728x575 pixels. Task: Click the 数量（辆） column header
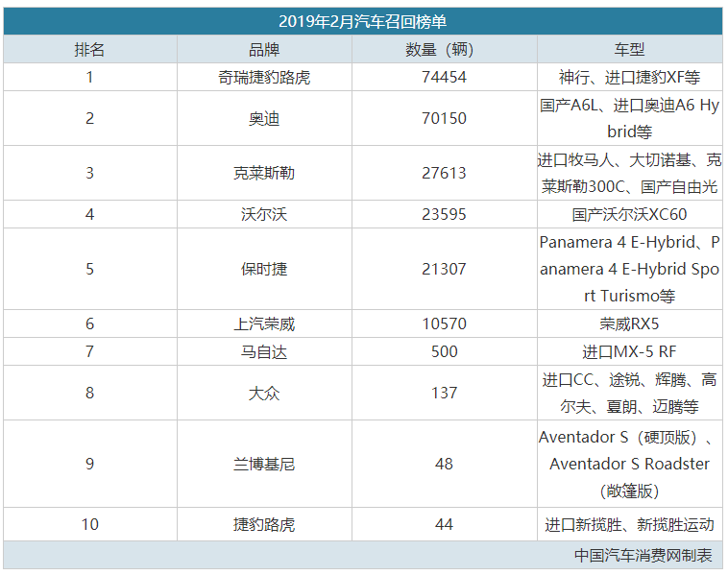pos(444,49)
